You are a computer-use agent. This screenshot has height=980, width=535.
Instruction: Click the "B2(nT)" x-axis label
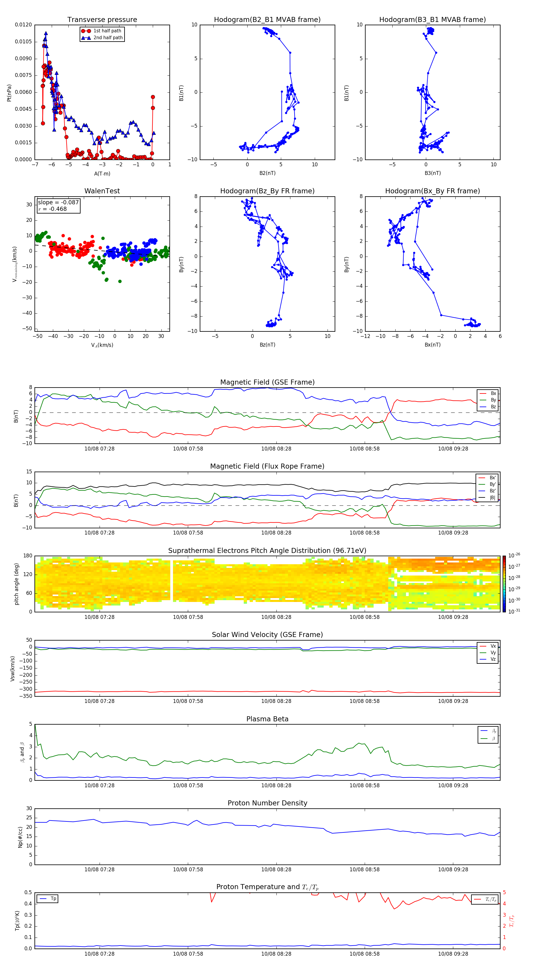coord(267,173)
